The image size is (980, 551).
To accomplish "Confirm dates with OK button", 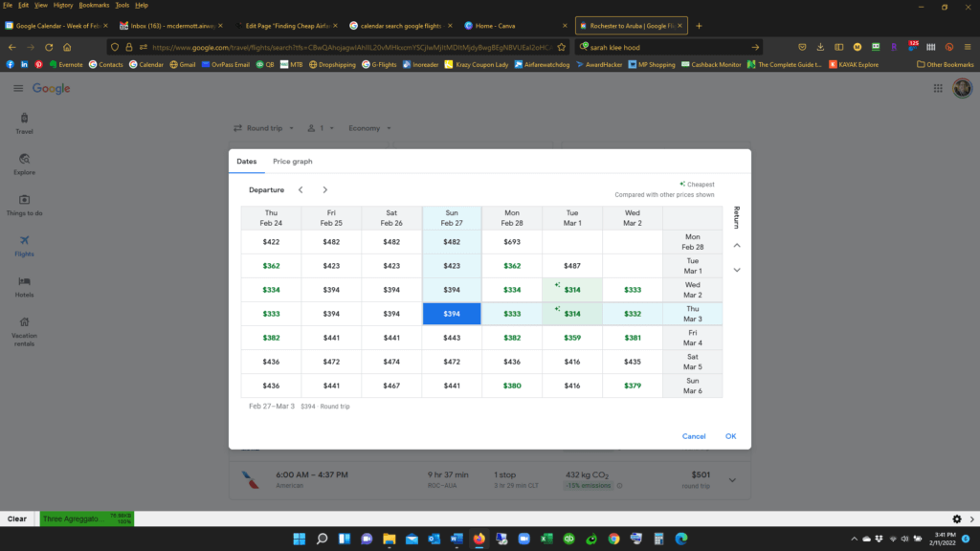I will 730,436.
